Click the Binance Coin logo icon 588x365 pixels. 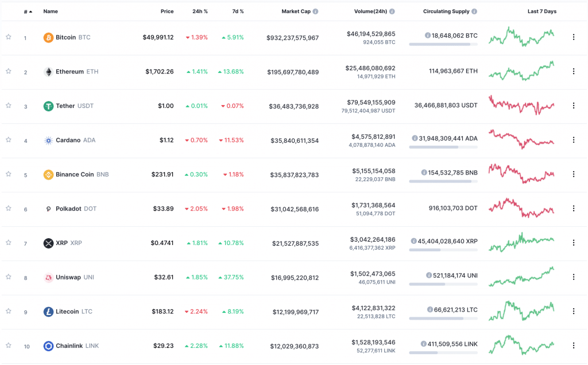pos(49,175)
